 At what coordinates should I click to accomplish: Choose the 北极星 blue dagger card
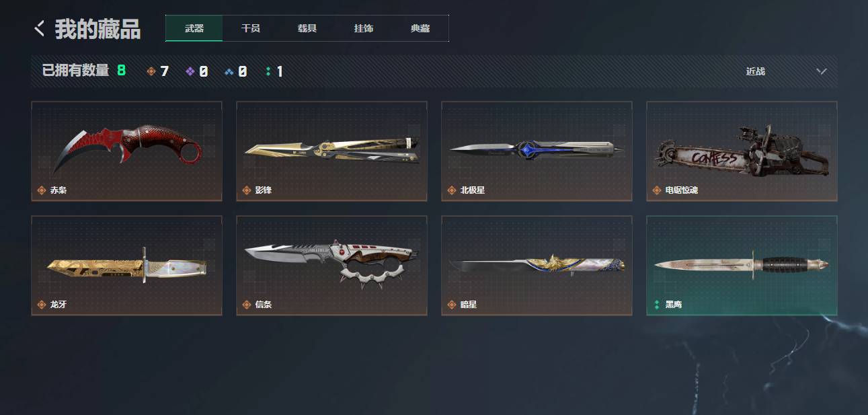[537, 151]
